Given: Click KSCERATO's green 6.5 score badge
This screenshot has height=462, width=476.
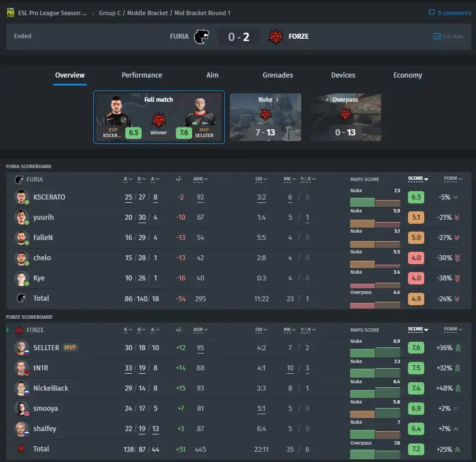Looking at the screenshot, I should [416, 197].
